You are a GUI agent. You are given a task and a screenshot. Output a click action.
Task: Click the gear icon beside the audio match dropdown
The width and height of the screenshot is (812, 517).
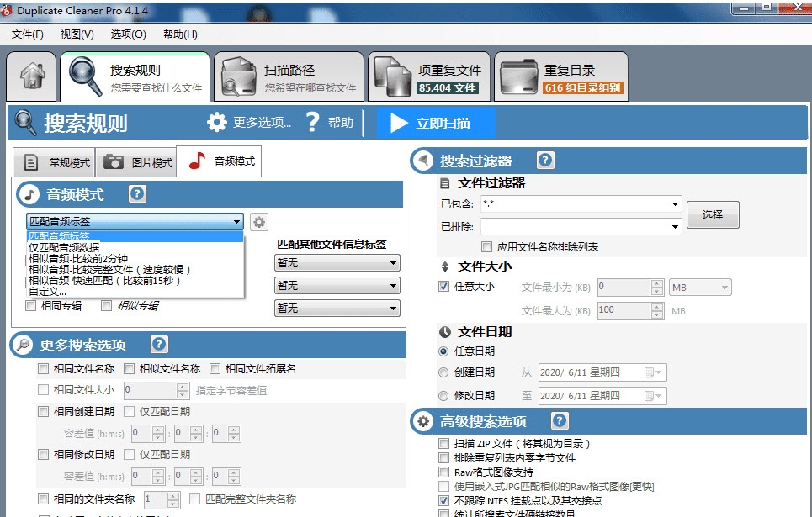point(257,221)
